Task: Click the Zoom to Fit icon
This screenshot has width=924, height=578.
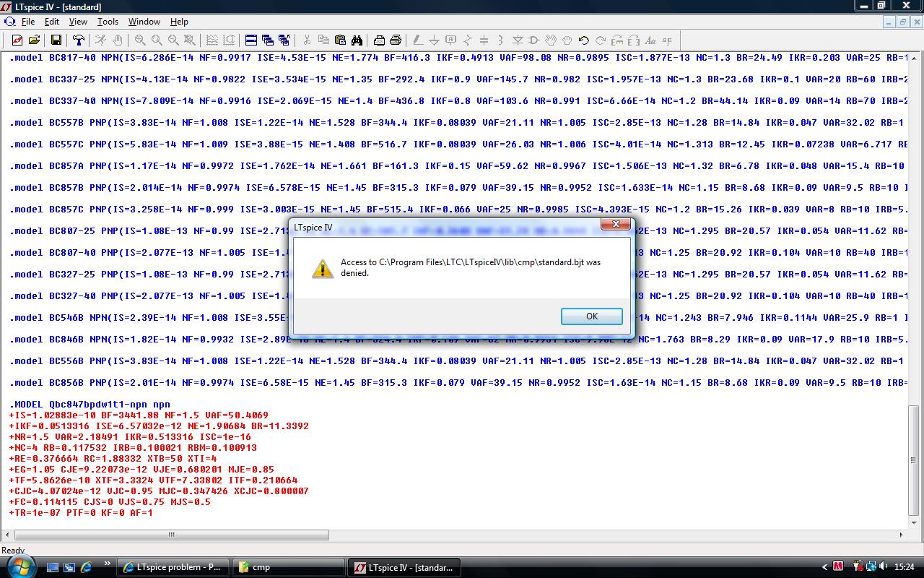Action: [x=190, y=40]
